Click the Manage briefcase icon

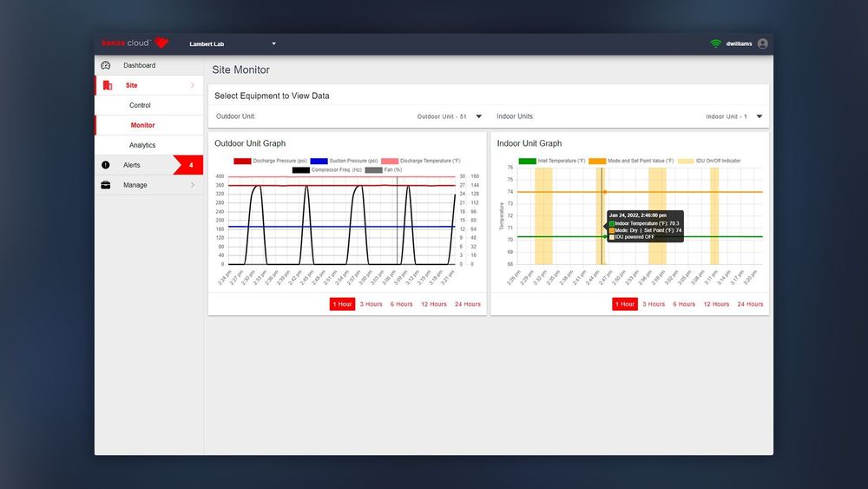tap(106, 185)
